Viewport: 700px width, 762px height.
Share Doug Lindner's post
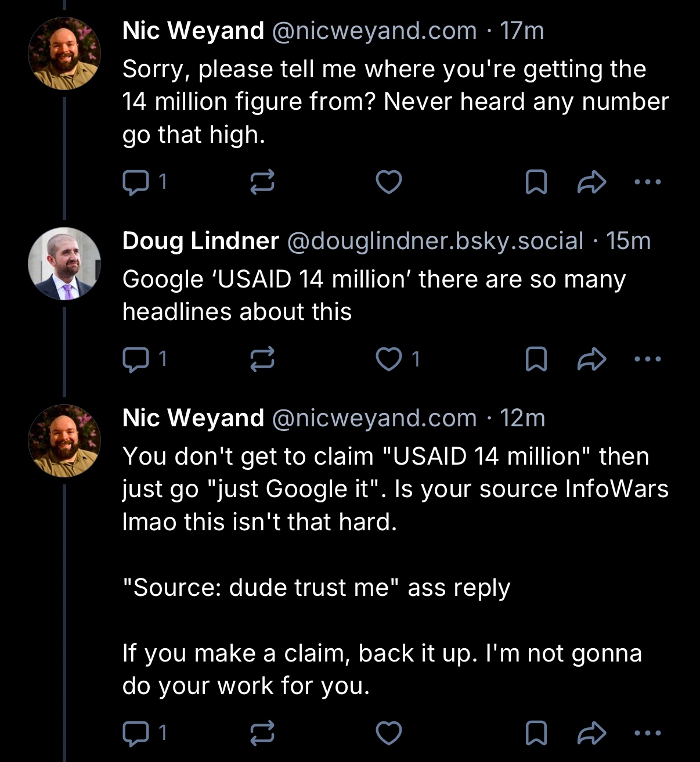(591, 360)
